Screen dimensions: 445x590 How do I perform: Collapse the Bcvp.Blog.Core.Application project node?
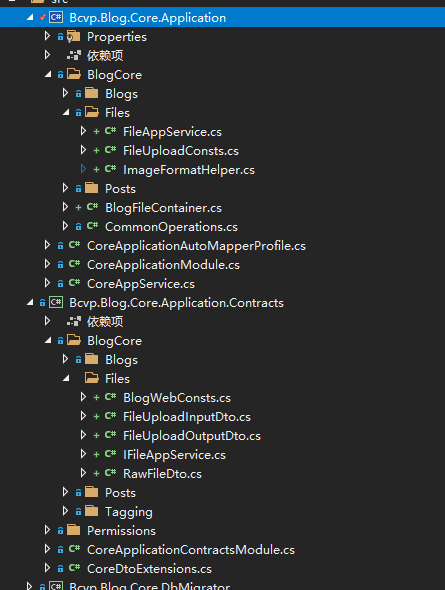pos(30,17)
